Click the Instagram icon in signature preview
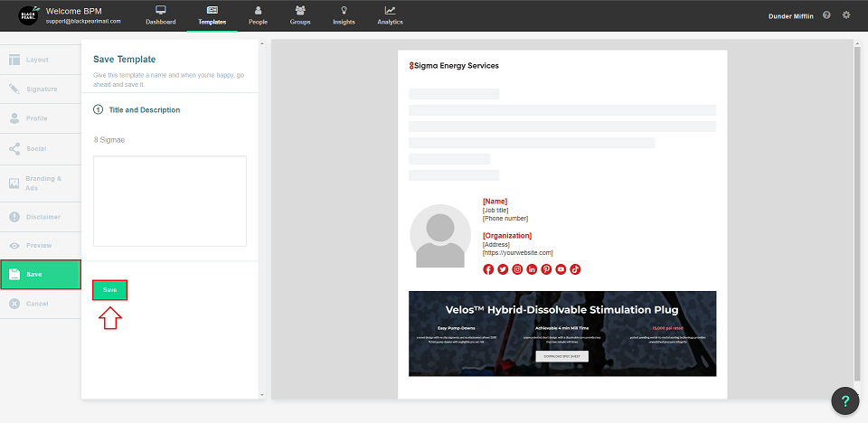The height and width of the screenshot is (423, 868). [517, 269]
